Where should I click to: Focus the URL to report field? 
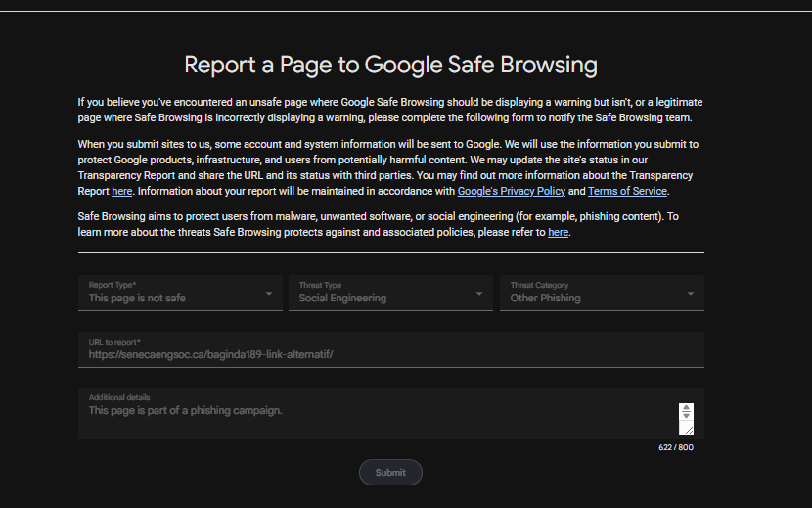(x=391, y=349)
